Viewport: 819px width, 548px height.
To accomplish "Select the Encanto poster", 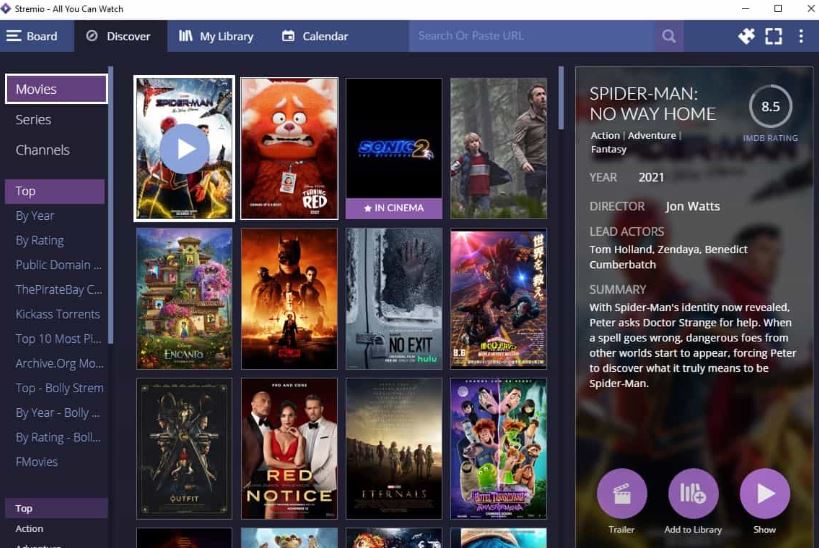I will (x=184, y=299).
